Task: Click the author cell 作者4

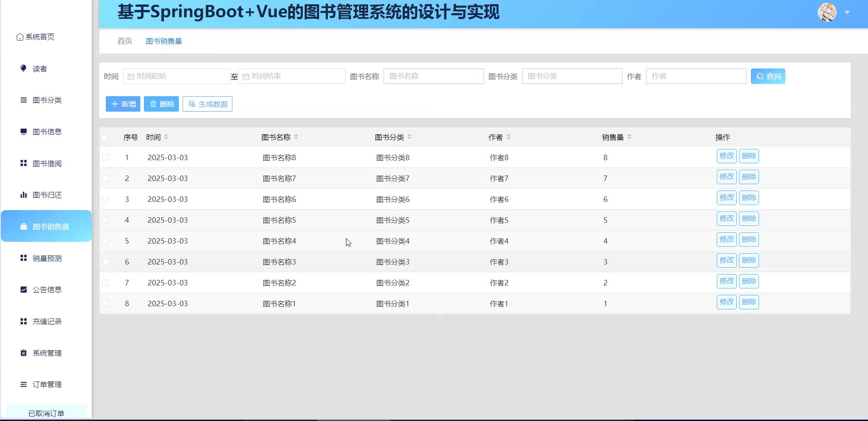Action: 499,241
